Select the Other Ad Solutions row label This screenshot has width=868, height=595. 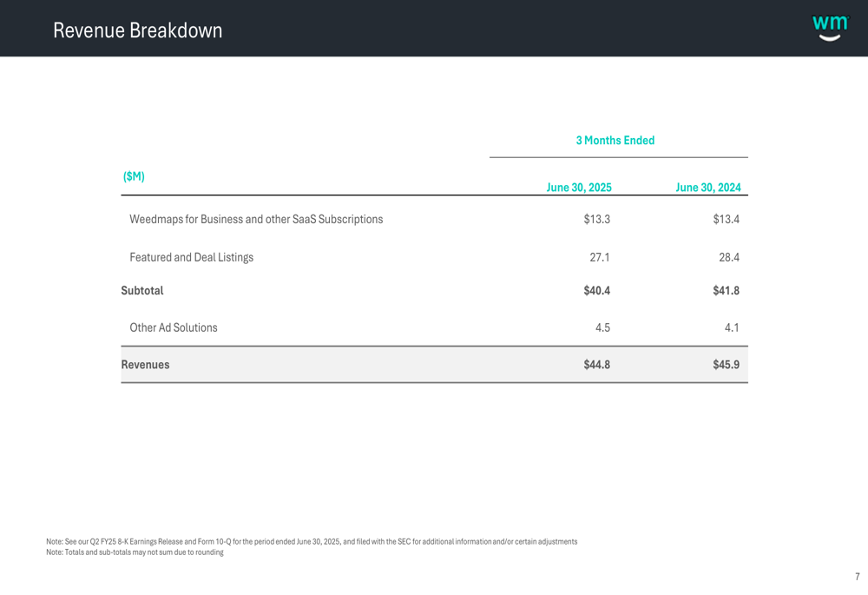pyautogui.click(x=173, y=328)
